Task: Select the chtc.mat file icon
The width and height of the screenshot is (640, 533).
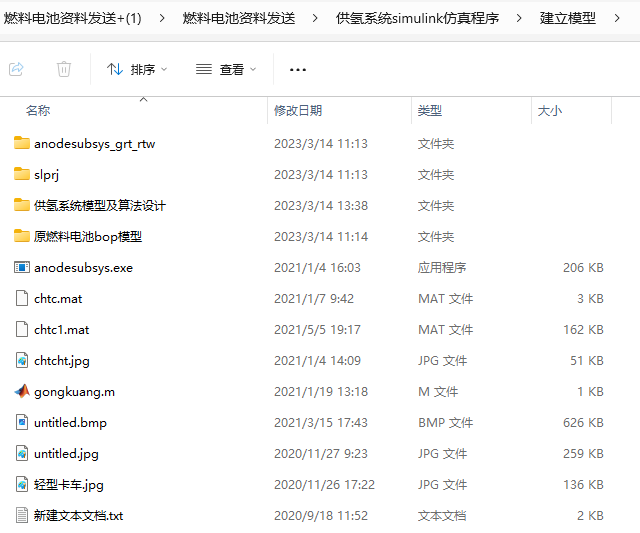Action: [22, 298]
